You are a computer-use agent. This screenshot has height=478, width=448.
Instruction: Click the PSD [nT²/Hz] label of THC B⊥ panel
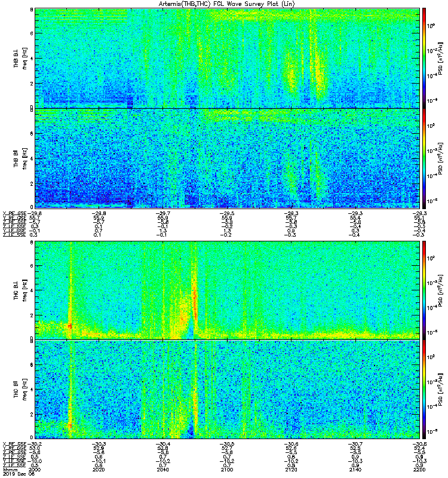440,290
